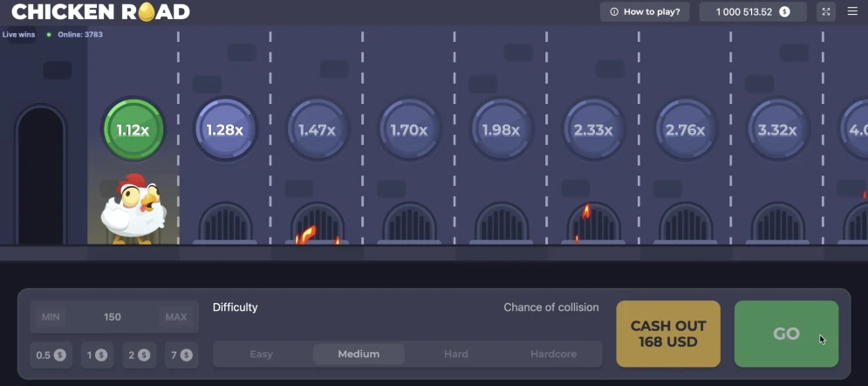This screenshot has width=868, height=386.
Task: Set bet to MIN
Action: pyautogui.click(x=51, y=317)
